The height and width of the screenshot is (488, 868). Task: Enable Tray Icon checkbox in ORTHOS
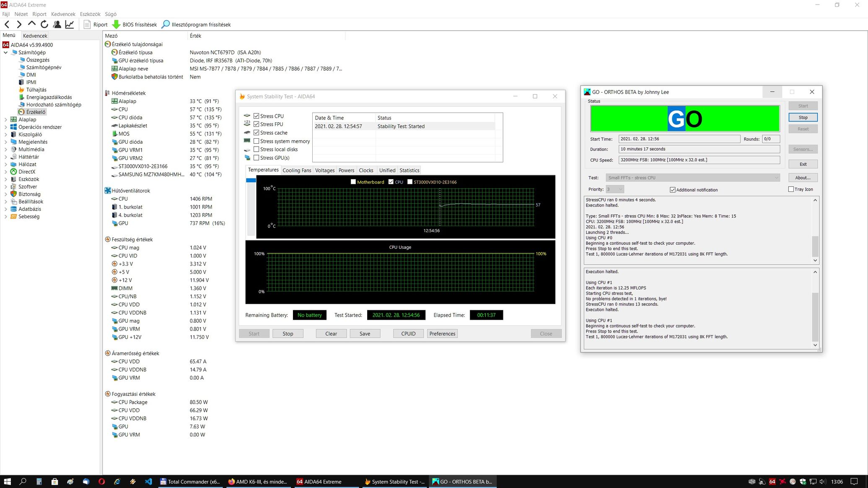point(791,189)
